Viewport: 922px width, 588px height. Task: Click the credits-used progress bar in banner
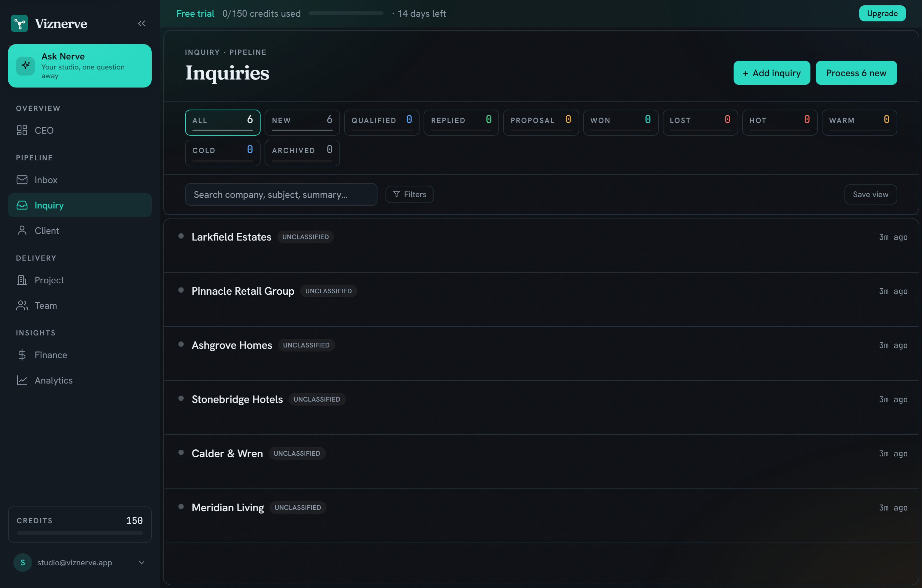pos(346,13)
